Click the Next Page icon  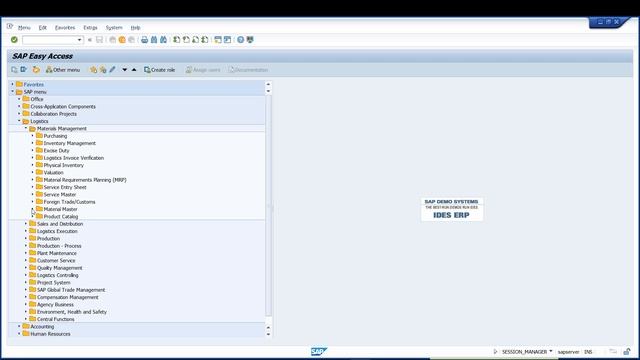point(196,40)
